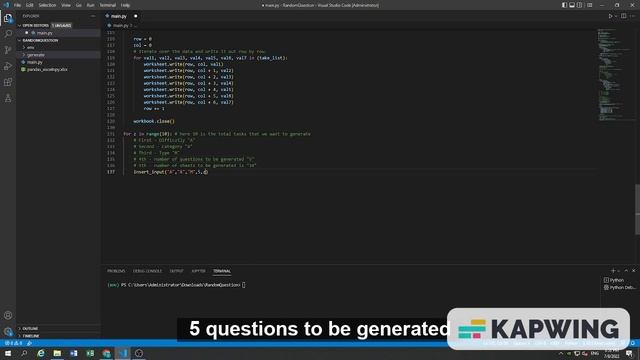Open the run button dropdown arrow
The image size is (640, 360).
[x=616, y=16]
